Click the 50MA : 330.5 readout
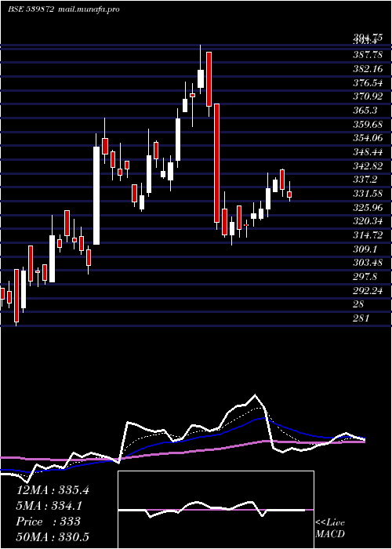Screen dimensions: 392x549 pyautogui.click(x=53, y=536)
